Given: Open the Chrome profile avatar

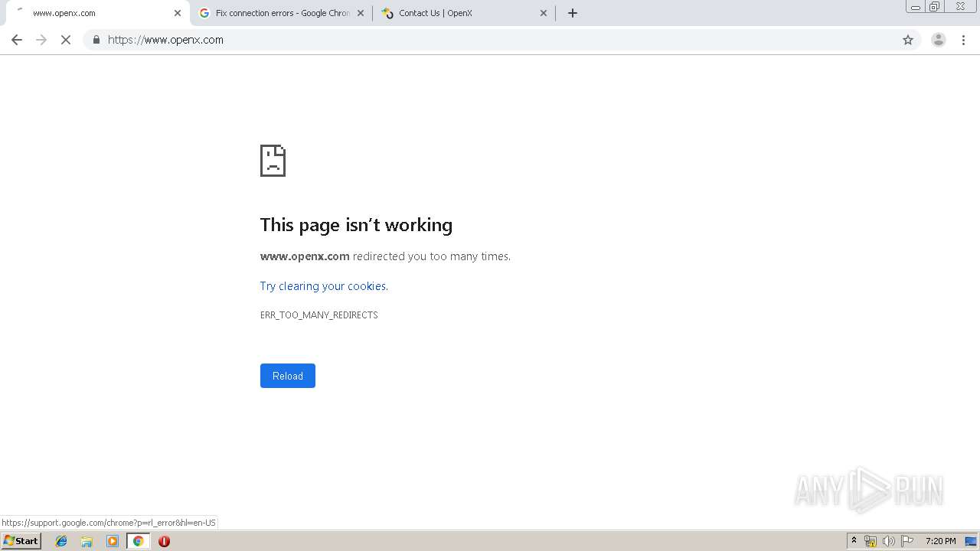Looking at the screenshot, I should (938, 40).
